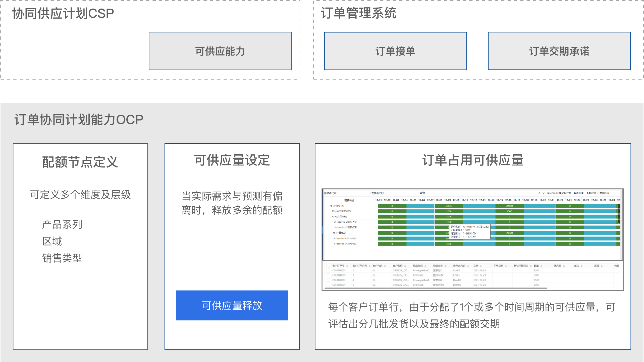Sort the 库存点代码 column
The height and width of the screenshot is (362, 644).
pos(468,266)
